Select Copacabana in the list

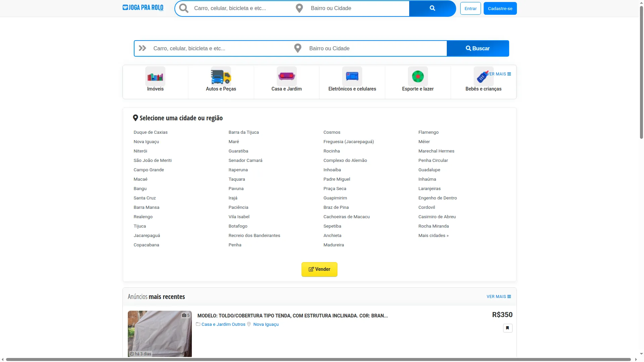point(146,245)
